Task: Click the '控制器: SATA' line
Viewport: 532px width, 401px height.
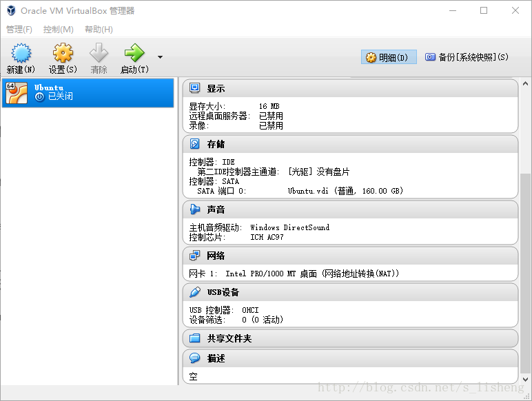Action: click(x=214, y=181)
